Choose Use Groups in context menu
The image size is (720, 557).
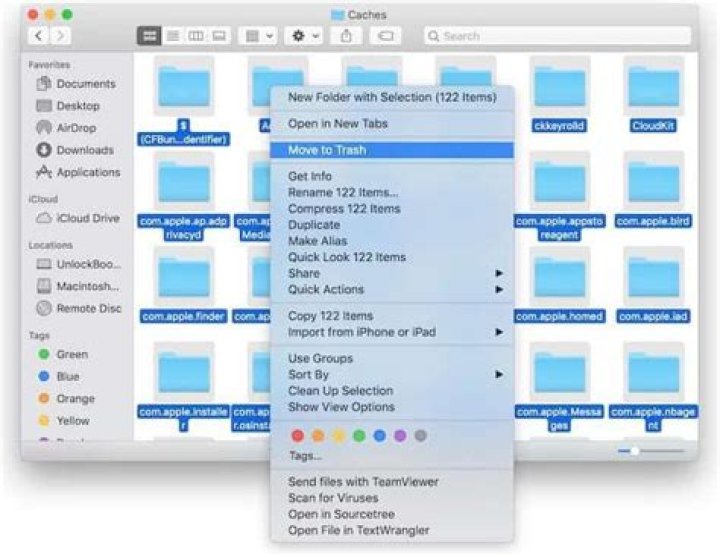(392, 358)
